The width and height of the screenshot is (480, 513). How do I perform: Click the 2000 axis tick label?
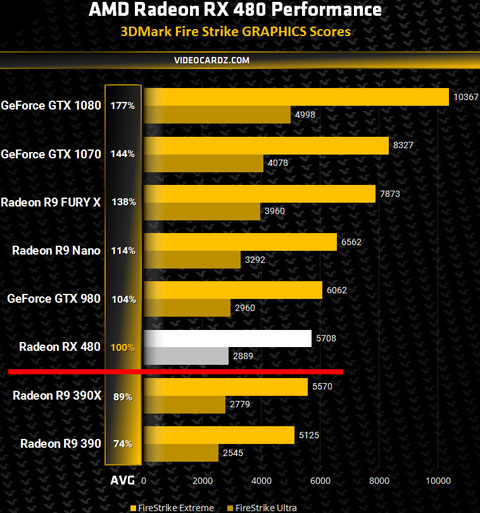pyautogui.click(x=203, y=481)
